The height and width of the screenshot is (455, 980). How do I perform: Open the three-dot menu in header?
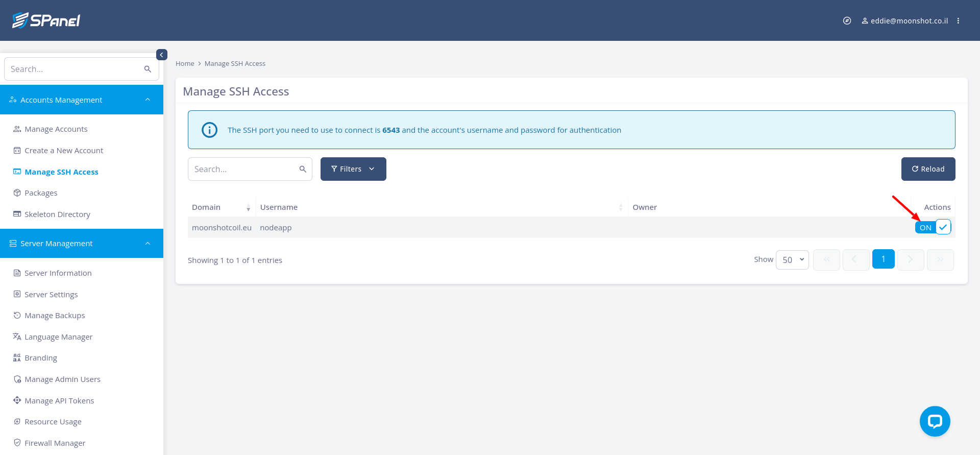click(958, 21)
